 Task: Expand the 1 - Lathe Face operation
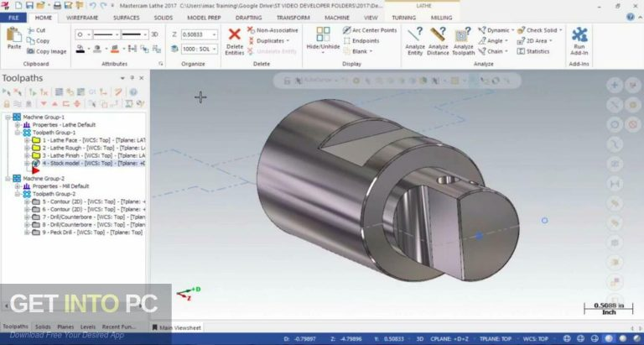click(x=27, y=140)
